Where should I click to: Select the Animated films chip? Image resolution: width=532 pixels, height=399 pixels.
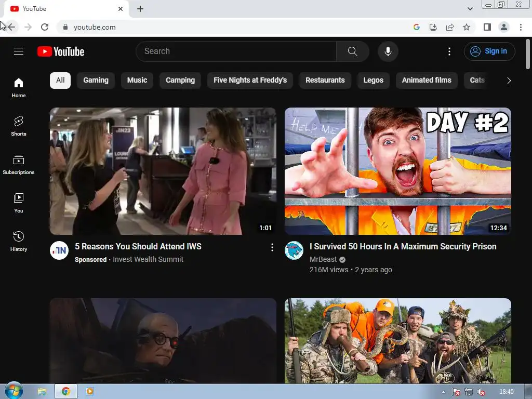pos(427,81)
